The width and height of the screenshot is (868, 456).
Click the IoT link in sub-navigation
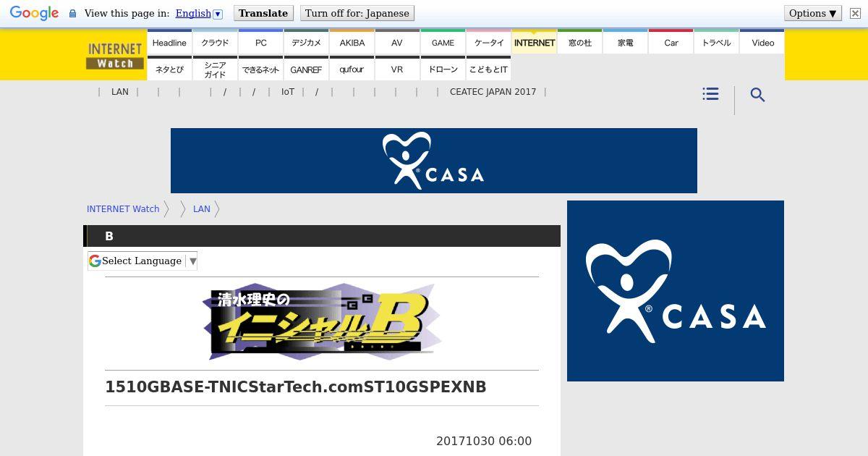[288, 92]
